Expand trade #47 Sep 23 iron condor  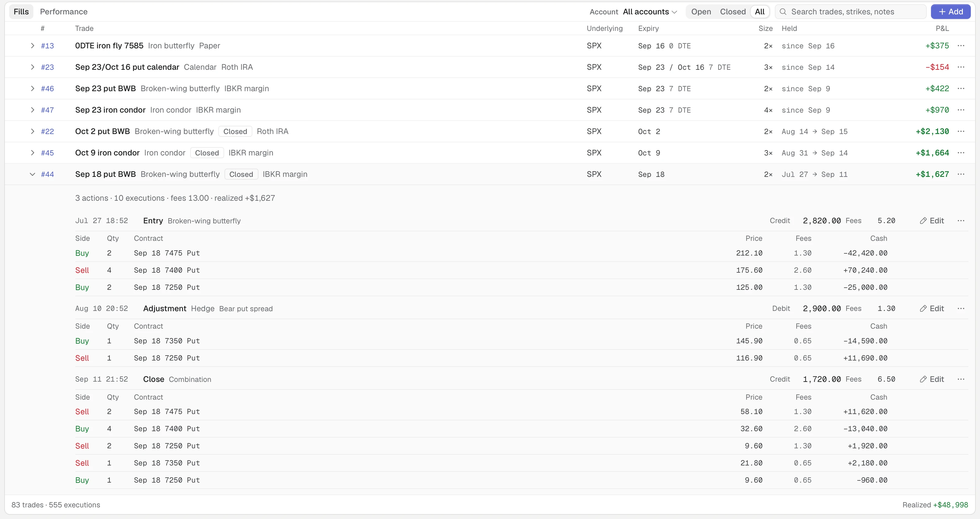[x=32, y=110]
